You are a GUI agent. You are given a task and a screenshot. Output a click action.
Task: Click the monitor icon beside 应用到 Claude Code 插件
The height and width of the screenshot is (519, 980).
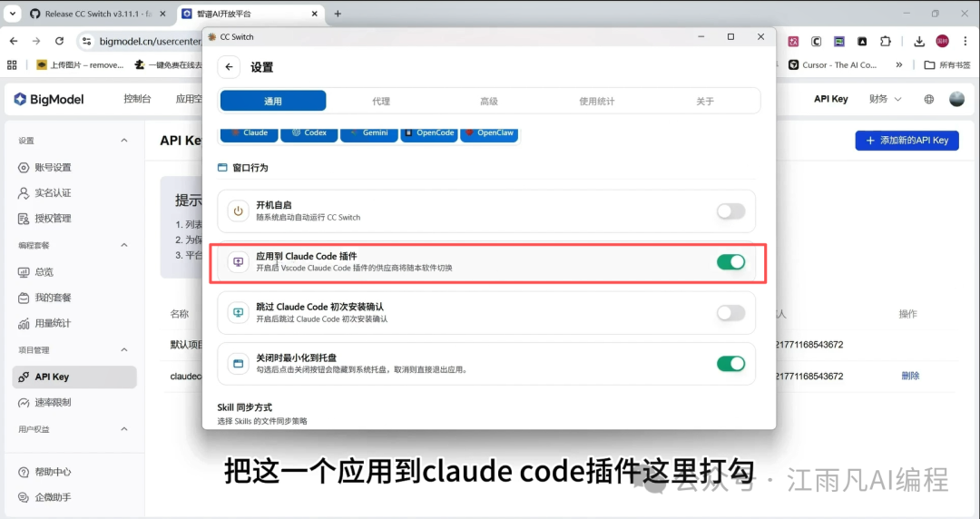238,262
